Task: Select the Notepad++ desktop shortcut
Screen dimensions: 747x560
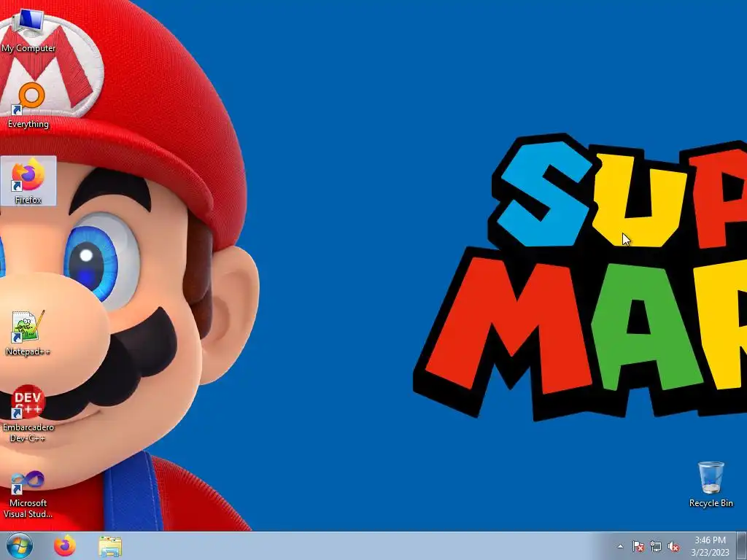Action: coord(28,332)
